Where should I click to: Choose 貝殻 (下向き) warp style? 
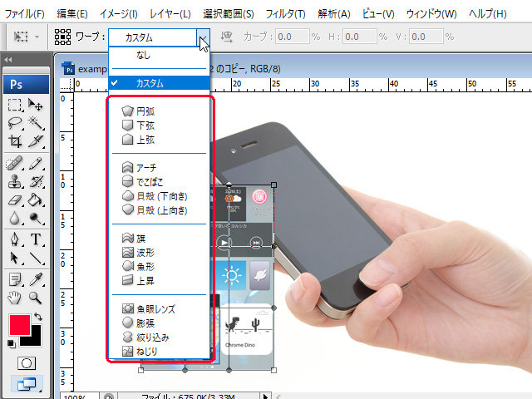pyautogui.click(x=159, y=196)
